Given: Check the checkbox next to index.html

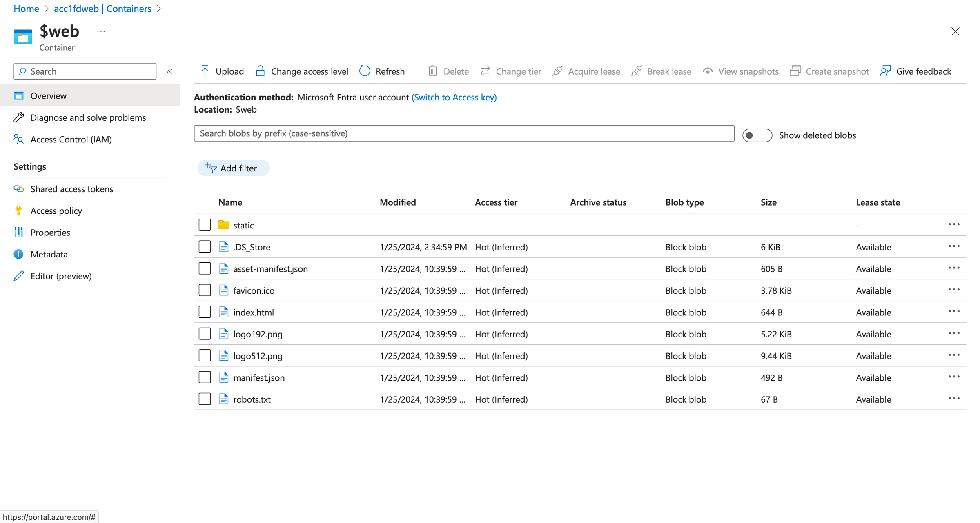Looking at the screenshot, I should pyautogui.click(x=205, y=312).
